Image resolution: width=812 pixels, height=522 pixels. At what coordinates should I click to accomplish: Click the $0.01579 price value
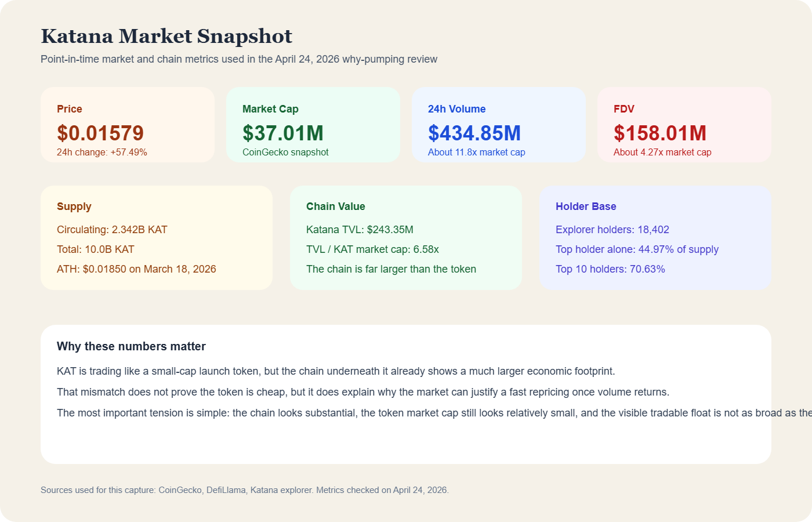tap(100, 133)
